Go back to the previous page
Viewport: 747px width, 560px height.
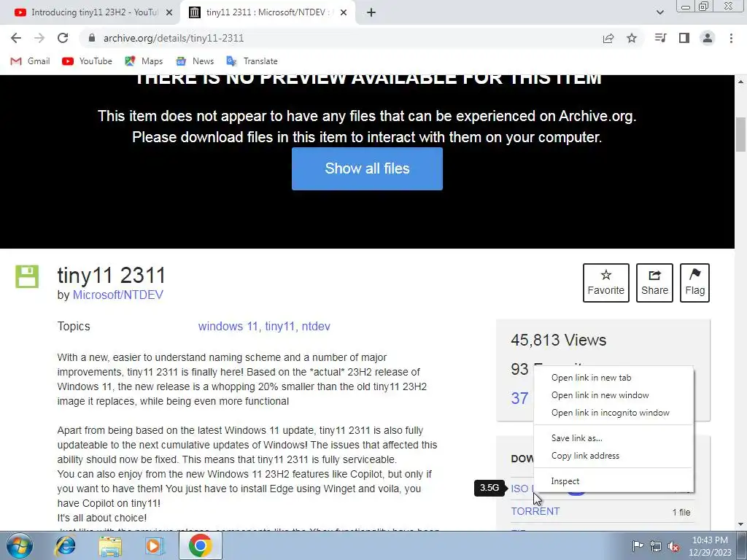(16, 38)
